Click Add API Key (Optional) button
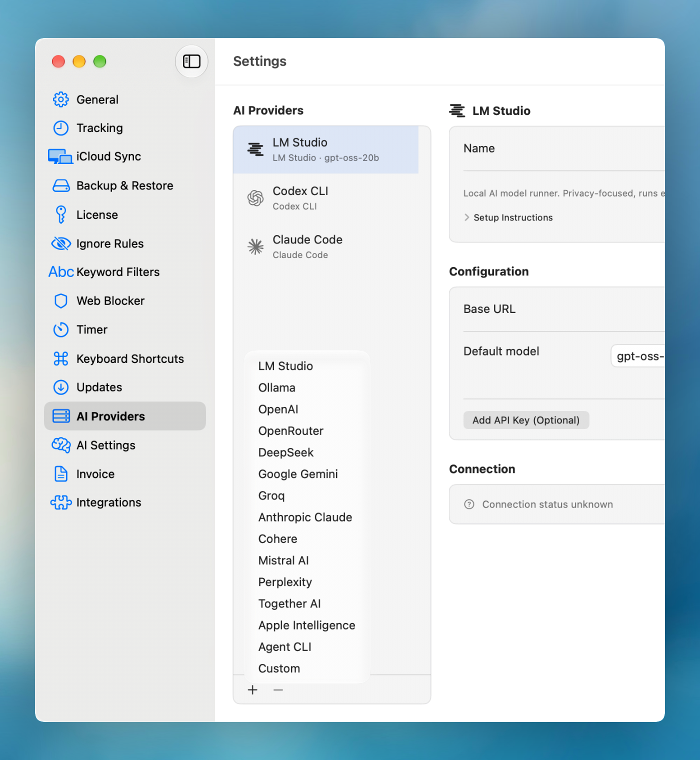This screenshot has width=700, height=760. (x=526, y=420)
